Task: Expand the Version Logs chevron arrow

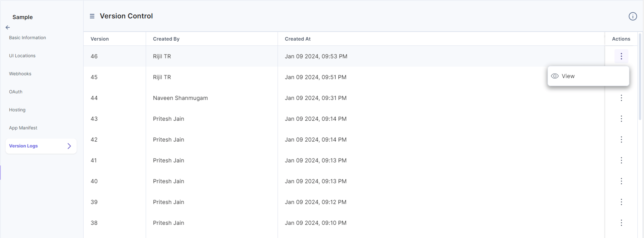Action: [x=69, y=146]
